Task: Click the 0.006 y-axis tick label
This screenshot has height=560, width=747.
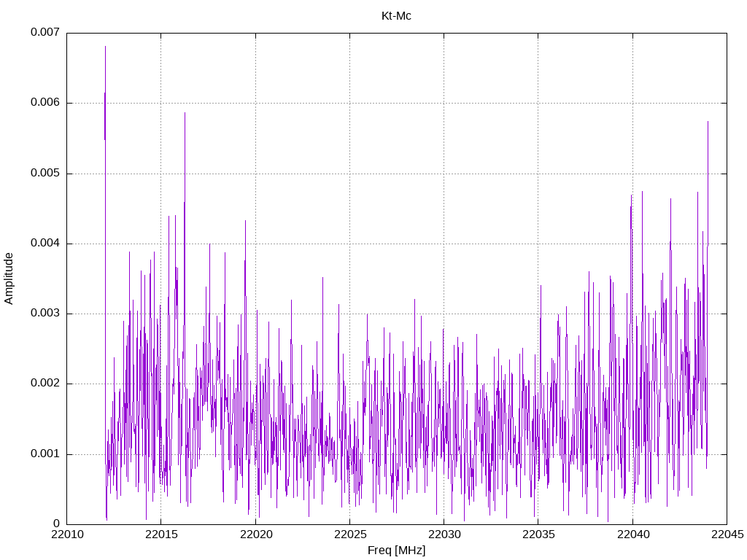Action: coord(44,103)
